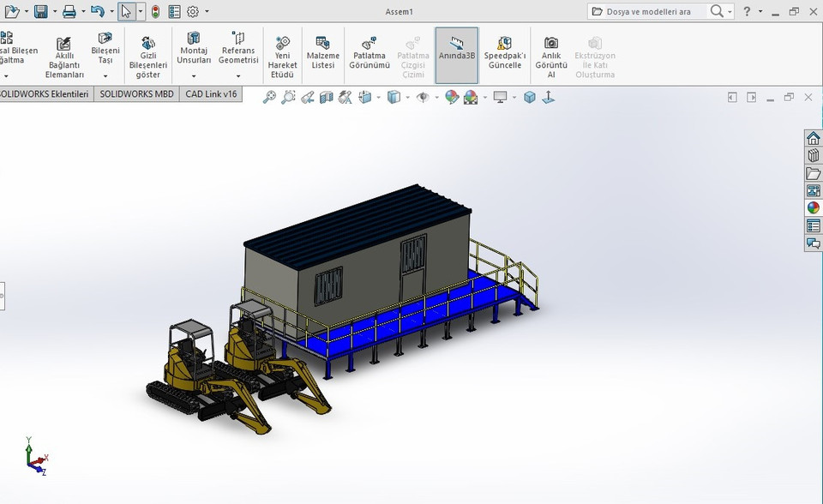Viewport: 823px width, 504px height.
Task: Create a Malzeme Listesi
Action: point(323,51)
